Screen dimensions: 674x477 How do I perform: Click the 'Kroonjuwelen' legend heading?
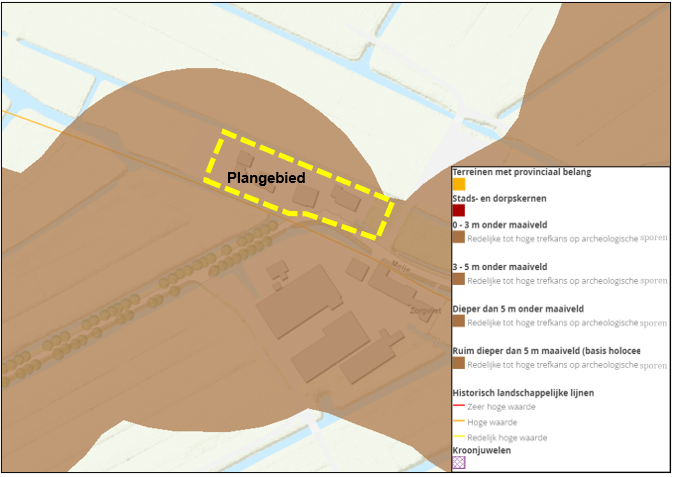point(481,450)
